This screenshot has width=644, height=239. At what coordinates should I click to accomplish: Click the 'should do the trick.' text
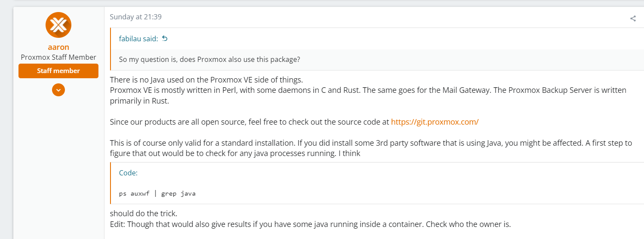pyautogui.click(x=144, y=213)
